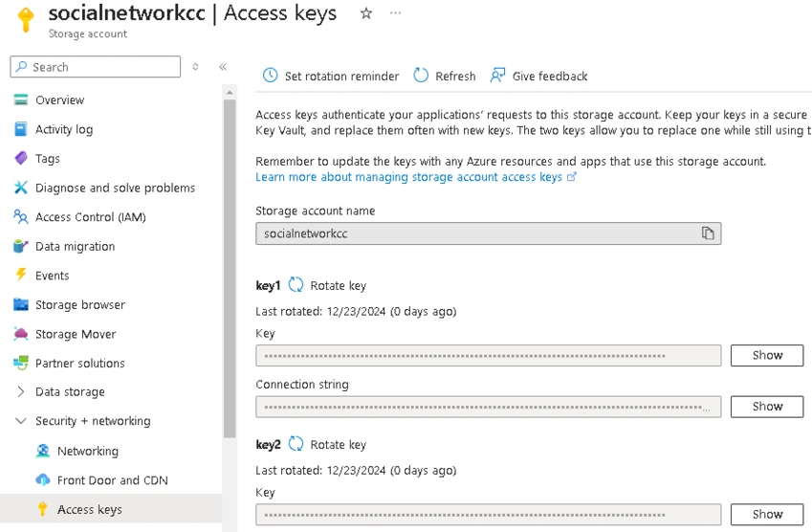Click the external link icon after Learn more

(x=571, y=177)
